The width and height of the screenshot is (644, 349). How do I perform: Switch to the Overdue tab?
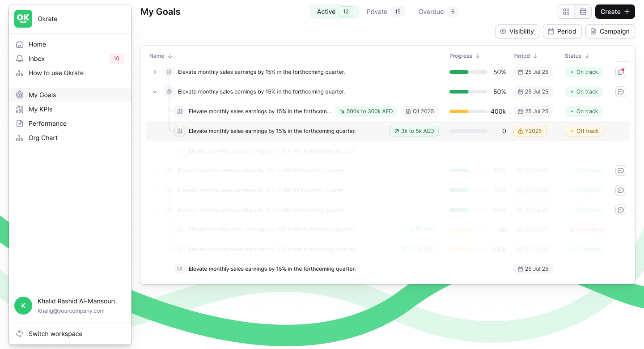click(432, 12)
